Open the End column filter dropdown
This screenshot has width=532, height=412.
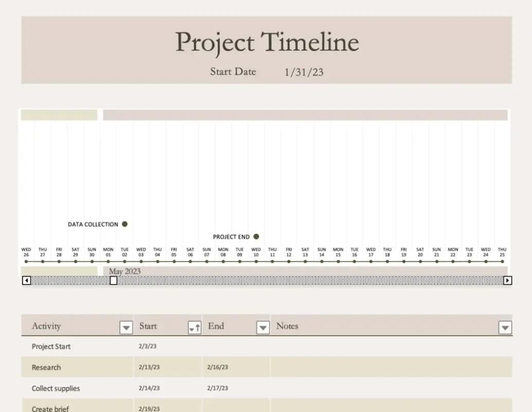point(262,328)
